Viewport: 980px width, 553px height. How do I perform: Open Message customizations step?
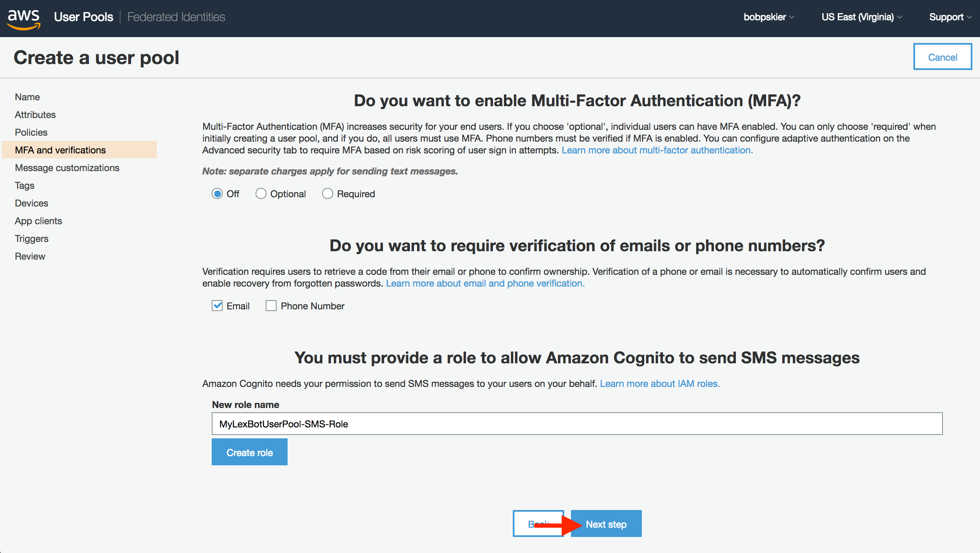(x=67, y=168)
